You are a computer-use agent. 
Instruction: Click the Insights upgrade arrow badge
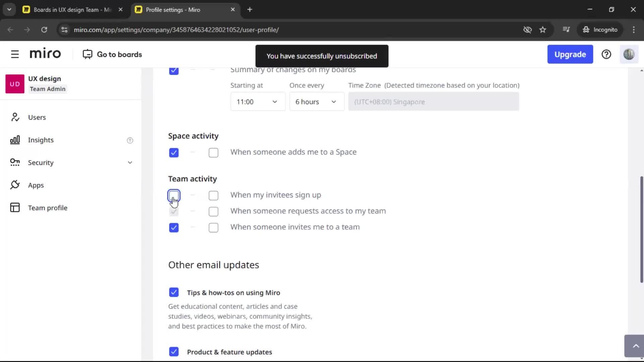130,140
